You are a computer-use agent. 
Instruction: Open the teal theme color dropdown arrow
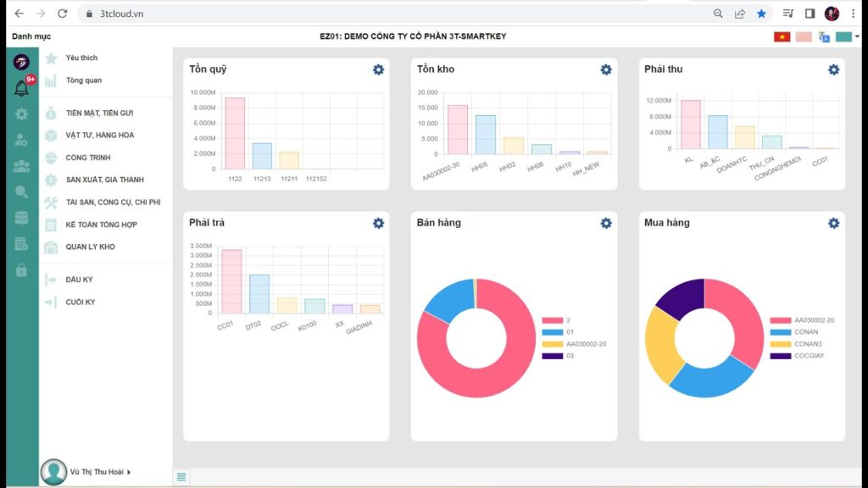(857, 36)
